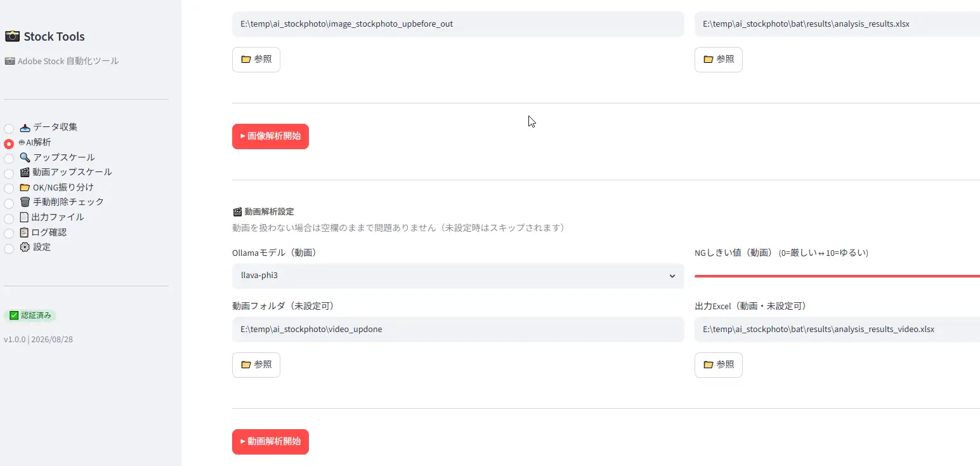
Task: Click the analysis_results.xlsx output path field
Action: click(x=837, y=24)
